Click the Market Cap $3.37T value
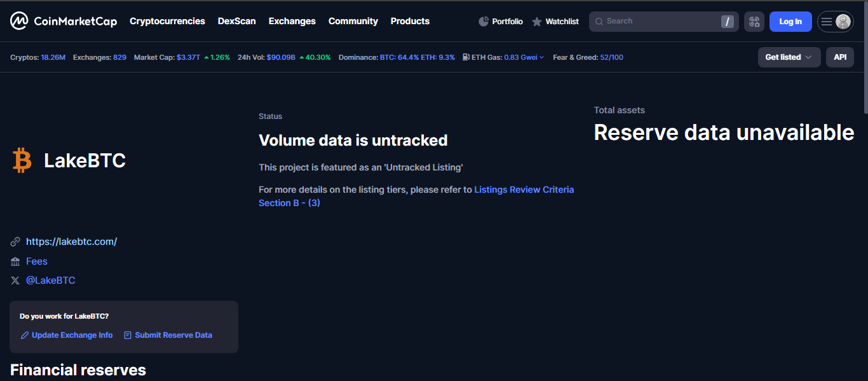Screen dimensions: 868x381 point(189,57)
